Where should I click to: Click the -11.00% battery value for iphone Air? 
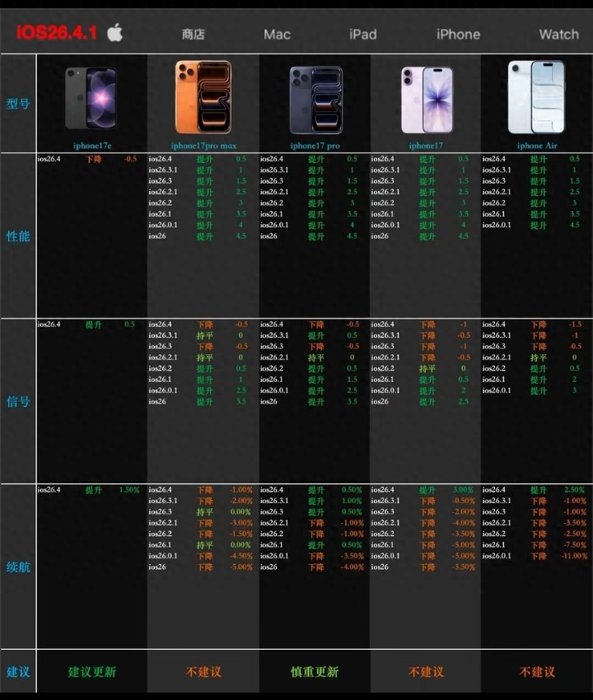pos(574,556)
